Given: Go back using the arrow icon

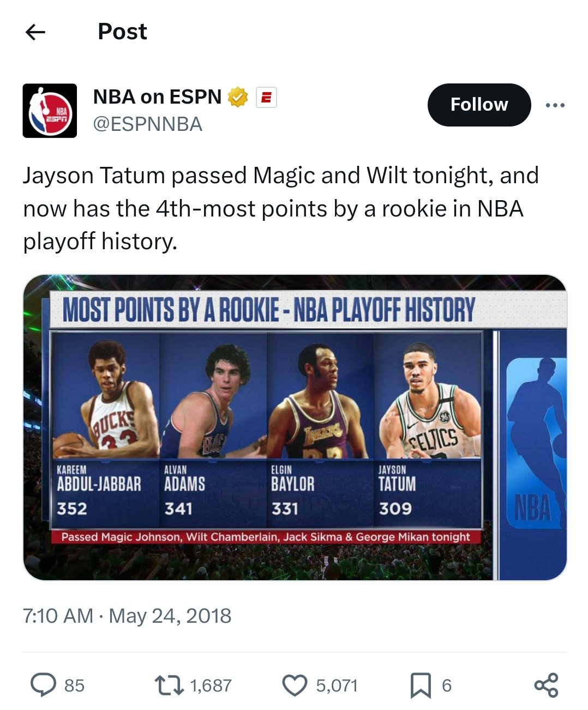Looking at the screenshot, I should [35, 32].
